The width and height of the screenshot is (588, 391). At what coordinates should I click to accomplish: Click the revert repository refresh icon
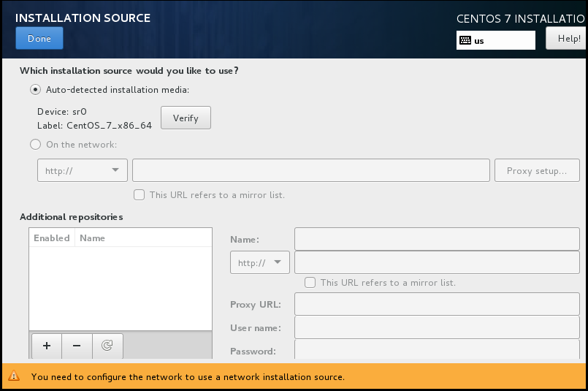(x=107, y=346)
